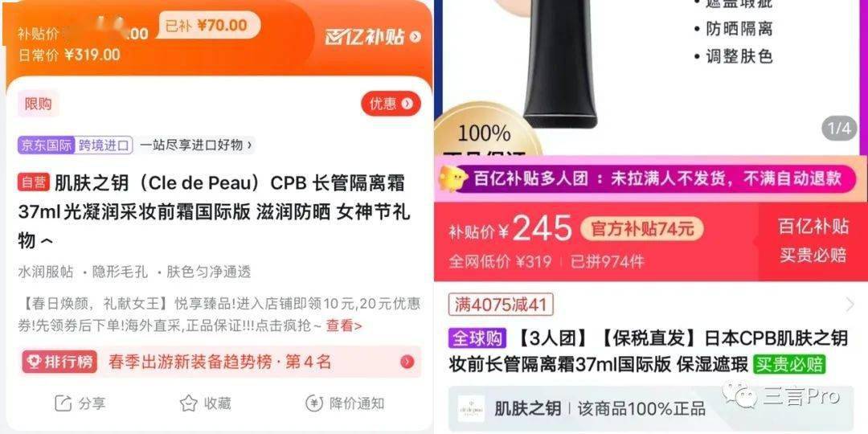Screen dimensions: 868x434
Task: Tap the product image page indicator 1/4
Action: 838,129
